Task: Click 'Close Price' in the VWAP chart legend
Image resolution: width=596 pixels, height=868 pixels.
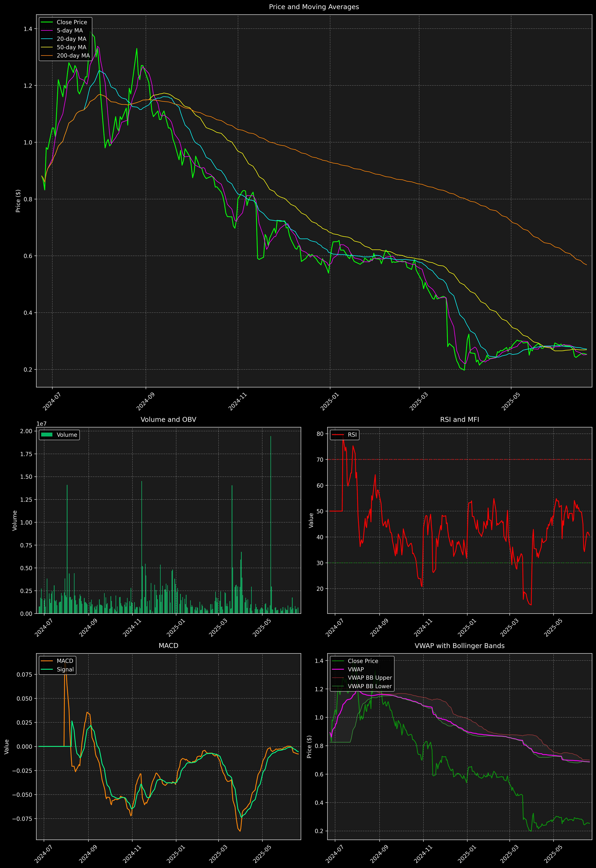Action: click(x=363, y=661)
